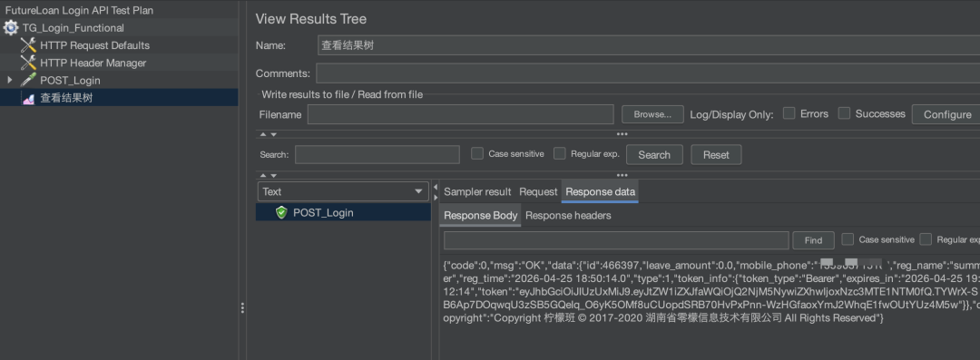The height and width of the screenshot is (360, 980).
Task: Select TG_Login_Functional thread group
Action: [x=73, y=28]
